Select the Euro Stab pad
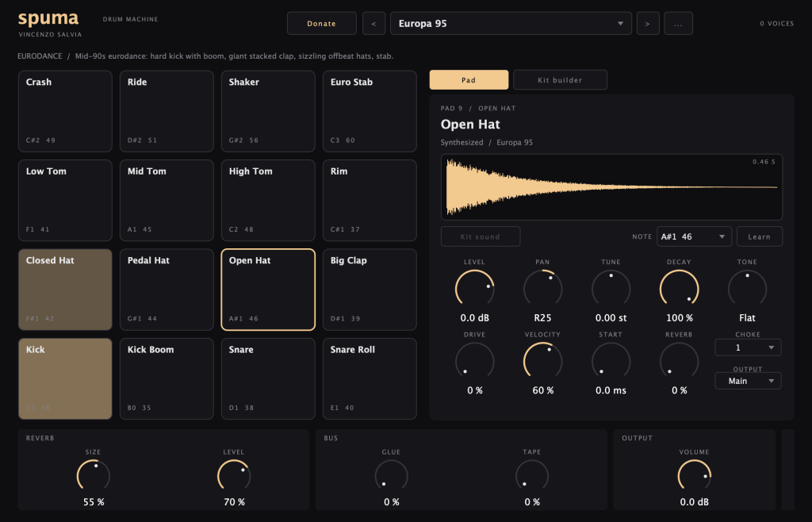 [370, 111]
